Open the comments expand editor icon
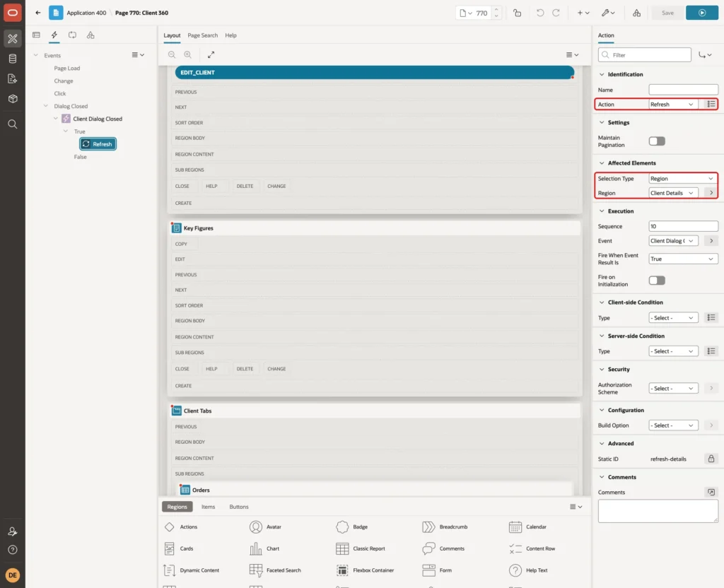Viewport: 724px width, 588px height. 711,493
